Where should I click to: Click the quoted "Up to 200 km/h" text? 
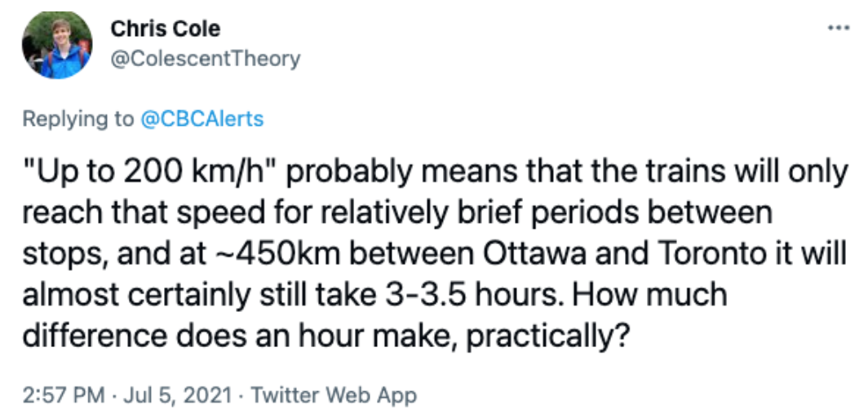pyautogui.click(x=153, y=173)
